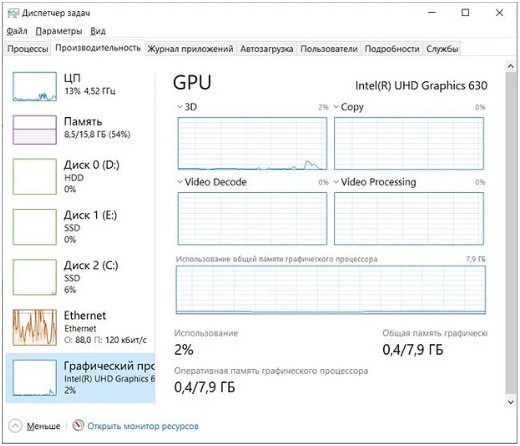Open the Video Processing engine dropdown
520x446 pixels.
coord(336,182)
